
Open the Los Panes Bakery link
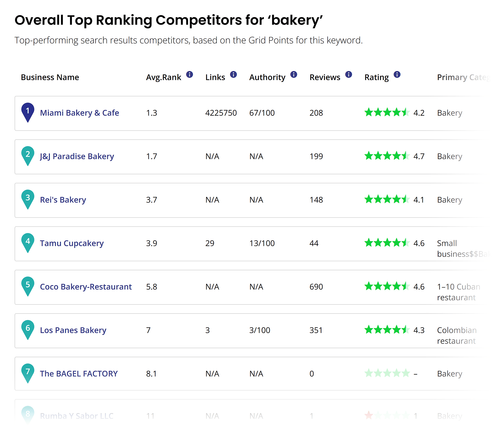pos(73,330)
